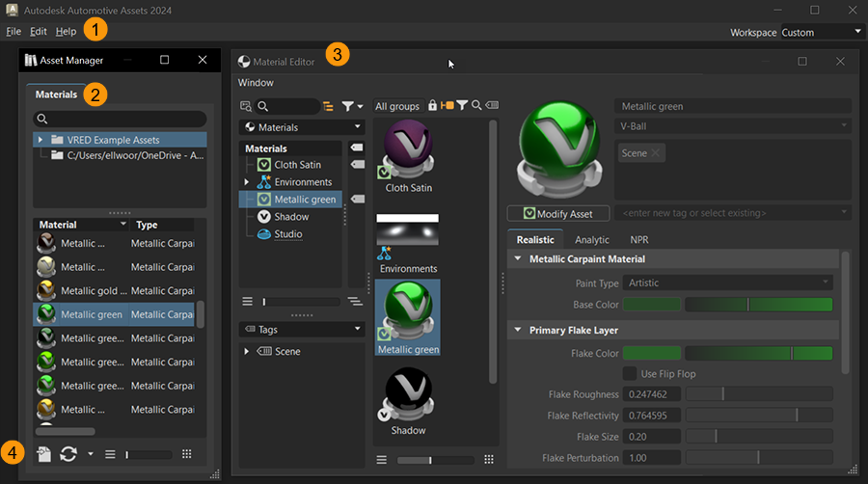Toggle the orange group connector icon
The width and height of the screenshot is (868, 484).
pos(448,104)
